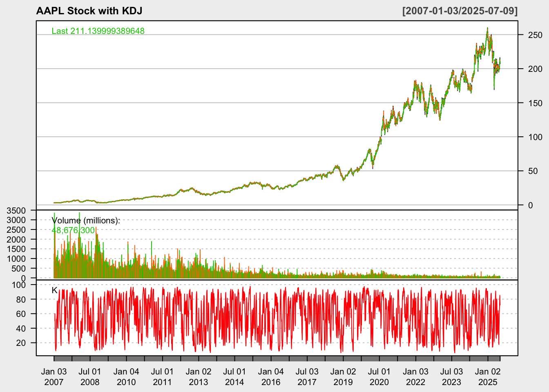The width and height of the screenshot is (549, 392).
Task: Click the "Jul 01 2011" date label
Action: (163, 377)
